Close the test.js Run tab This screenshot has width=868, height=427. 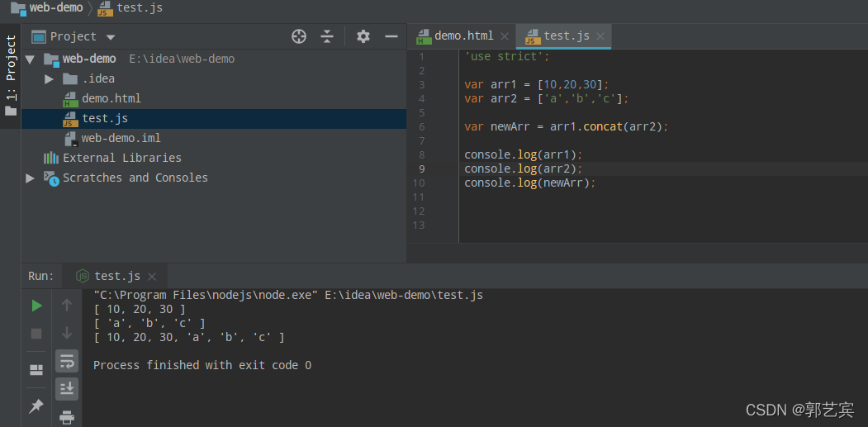[x=152, y=277]
